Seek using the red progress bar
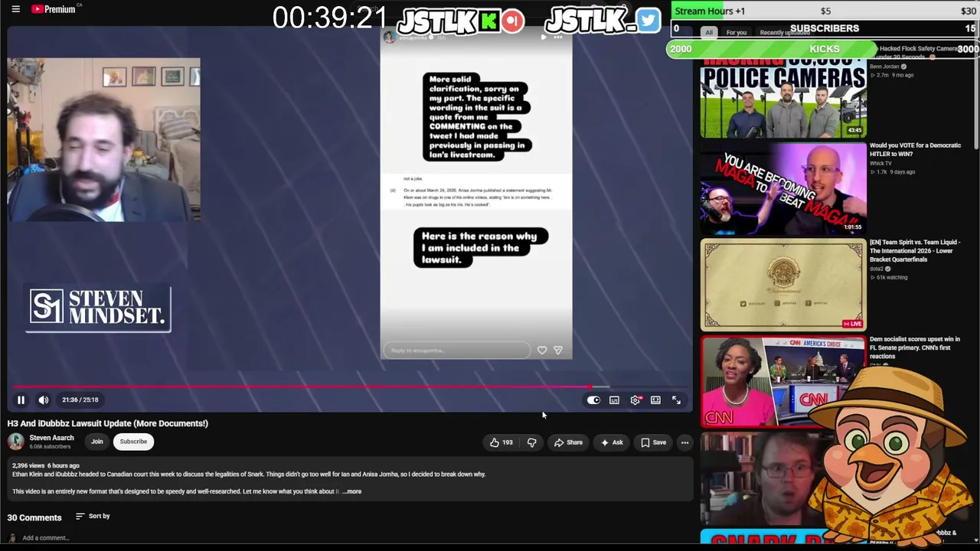 [349, 387]
